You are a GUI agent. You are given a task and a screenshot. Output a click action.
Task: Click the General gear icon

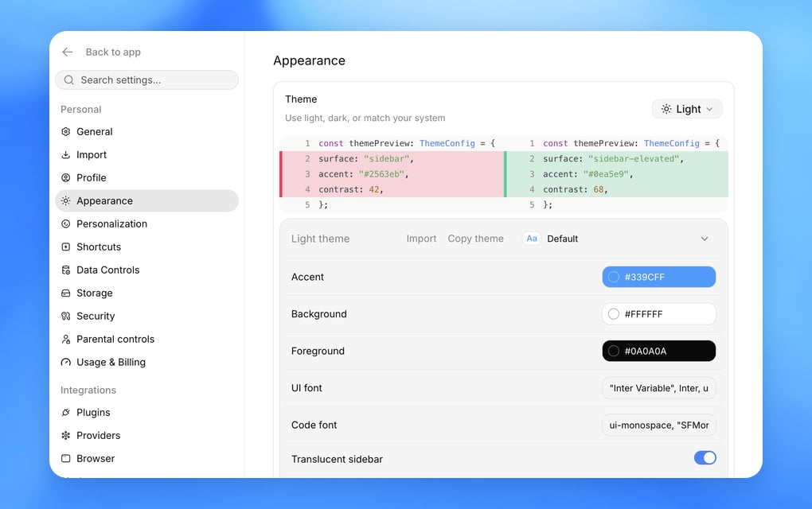66,131
